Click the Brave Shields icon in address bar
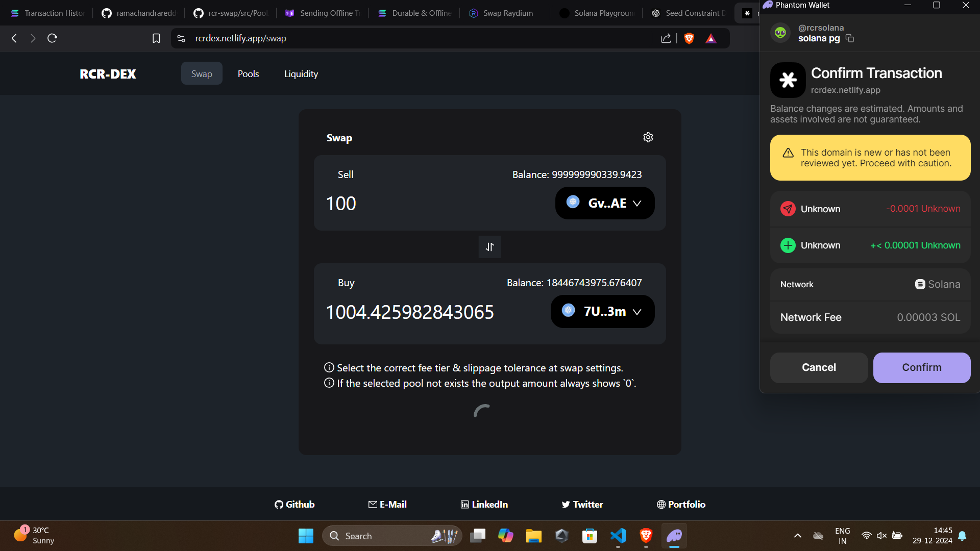 click(689, 38)
